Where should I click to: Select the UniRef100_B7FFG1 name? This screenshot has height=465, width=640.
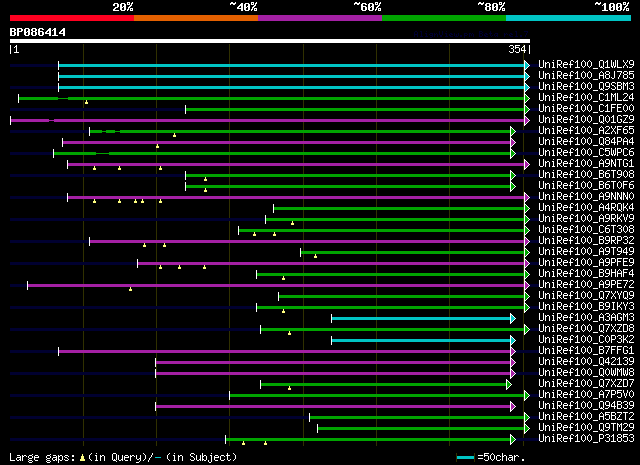pyautogui.click(x=586, y=351)
